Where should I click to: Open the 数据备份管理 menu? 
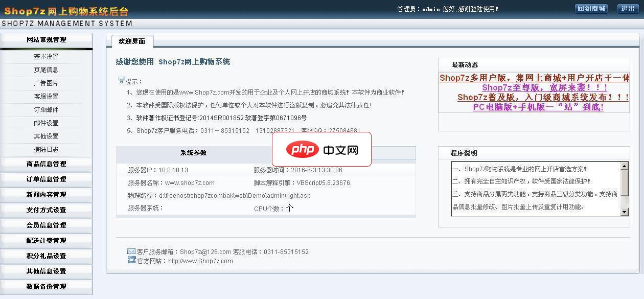[47, 287]
